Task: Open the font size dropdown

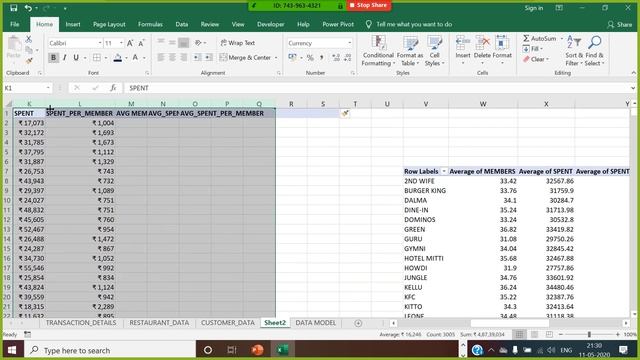Action: 121,43
